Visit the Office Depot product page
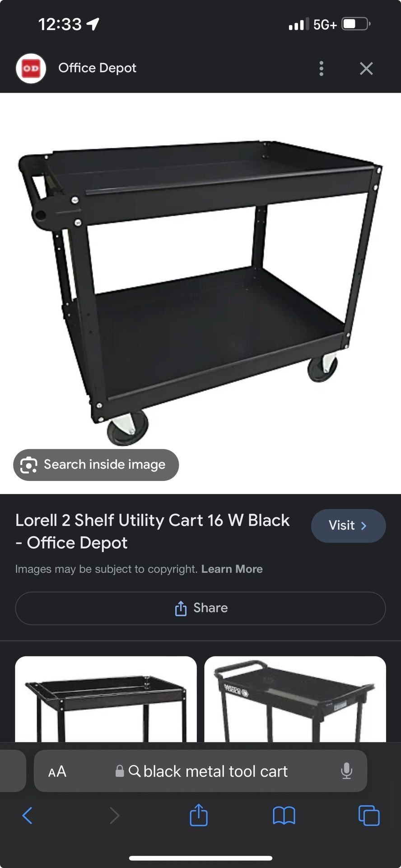This screenshot has height=868, width=401. [348, 525]
